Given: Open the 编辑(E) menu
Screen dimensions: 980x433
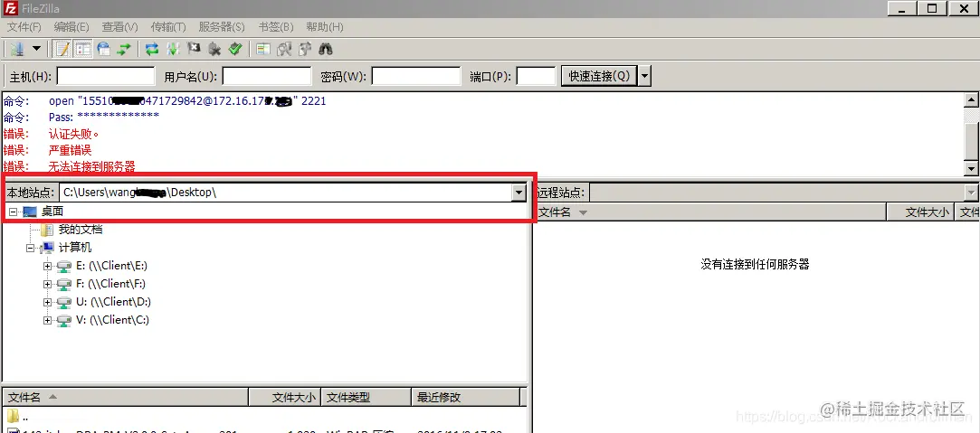Looking at the screenshot, I should 71,27.
